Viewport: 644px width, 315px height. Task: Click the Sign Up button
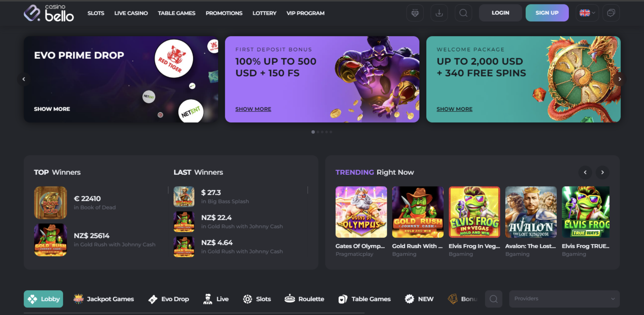click(547, 13)
